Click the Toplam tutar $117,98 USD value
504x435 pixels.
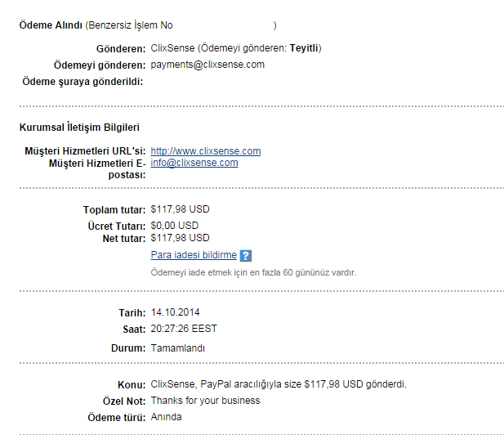click(180, 209)
